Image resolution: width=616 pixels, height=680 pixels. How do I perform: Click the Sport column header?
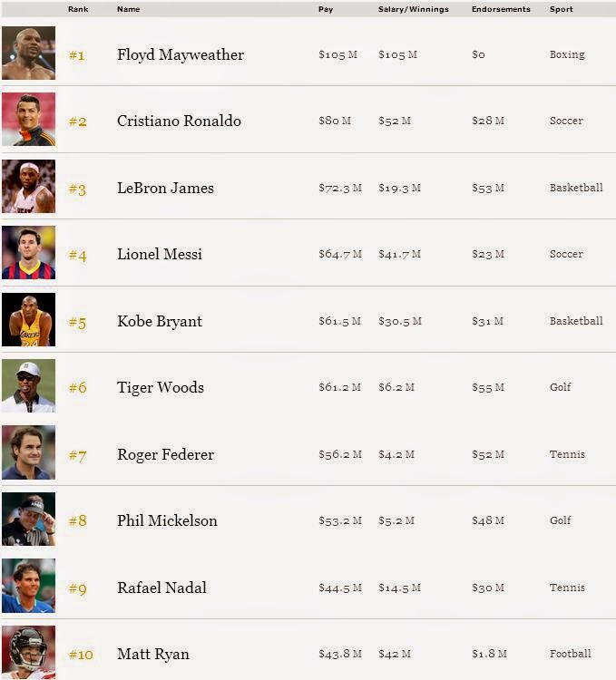(562, 9)
